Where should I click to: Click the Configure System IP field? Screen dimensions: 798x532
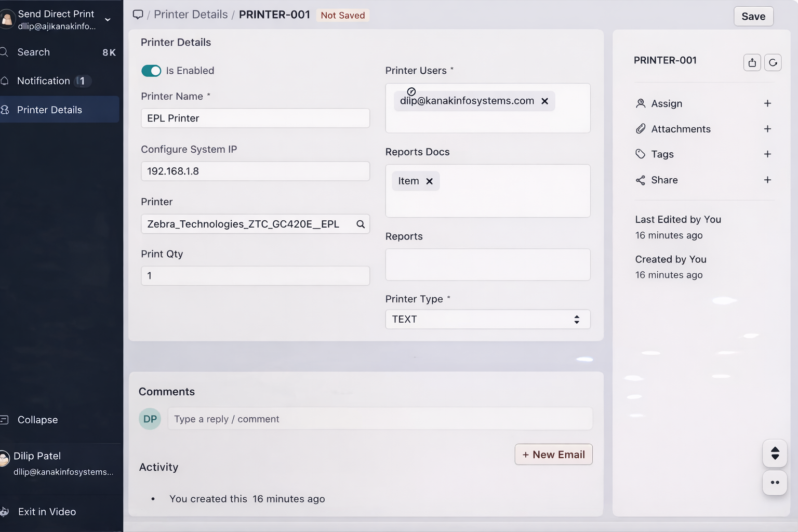[255, 171]
